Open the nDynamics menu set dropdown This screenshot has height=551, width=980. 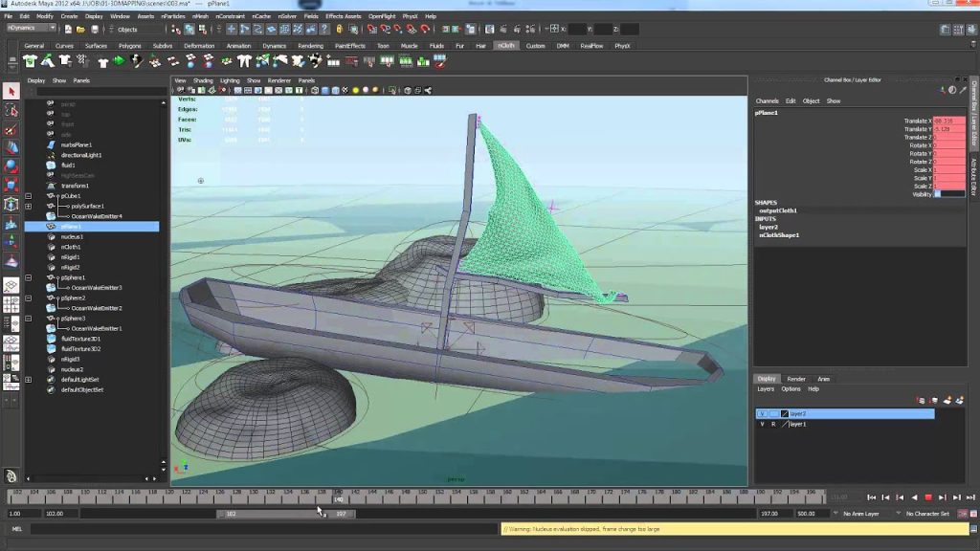[32, 28]
